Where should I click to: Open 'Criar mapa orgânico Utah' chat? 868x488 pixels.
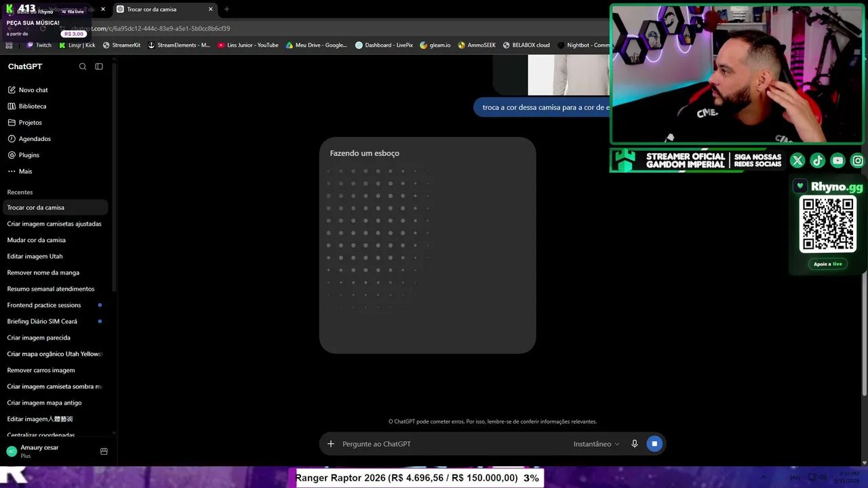55,354
